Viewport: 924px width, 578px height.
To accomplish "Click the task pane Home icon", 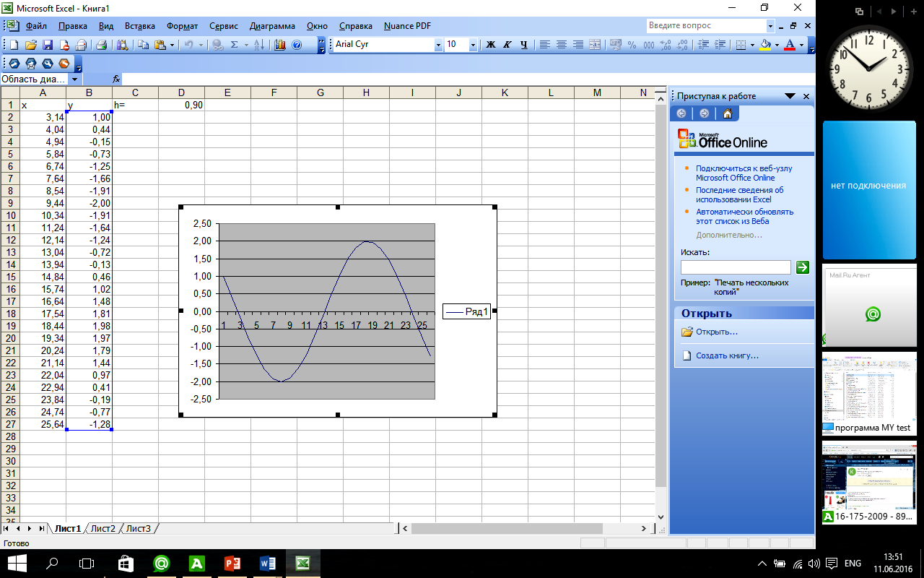I will point(727,113).
